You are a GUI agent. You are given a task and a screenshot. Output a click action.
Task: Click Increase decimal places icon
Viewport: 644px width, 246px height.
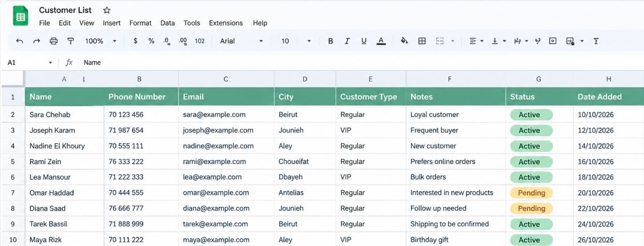click(183, 41)
